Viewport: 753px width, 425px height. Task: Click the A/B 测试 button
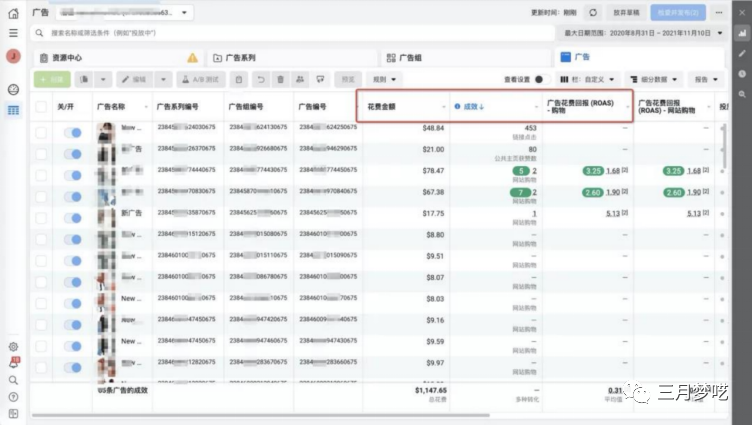tap(201, 79)
